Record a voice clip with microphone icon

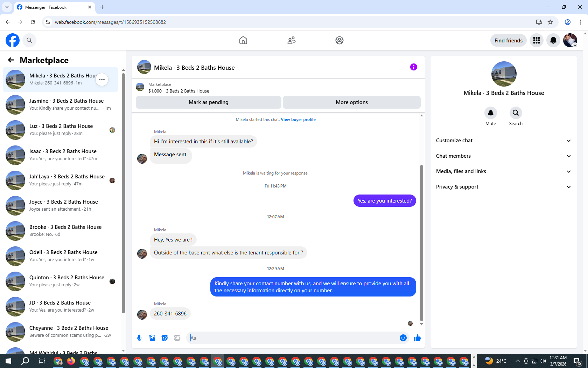click(139, 338)
